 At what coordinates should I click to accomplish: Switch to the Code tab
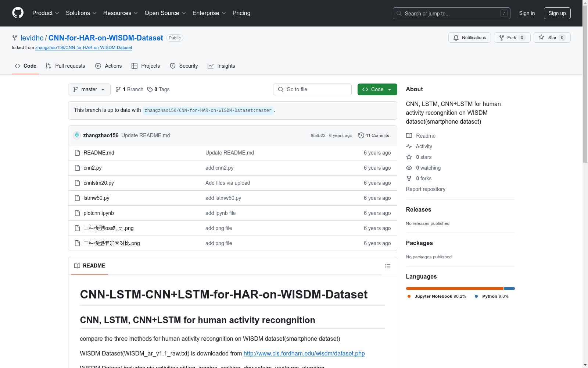25,66
